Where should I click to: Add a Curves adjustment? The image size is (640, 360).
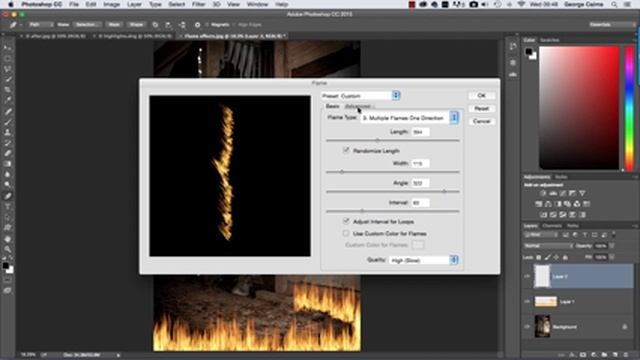pos(562,193)
